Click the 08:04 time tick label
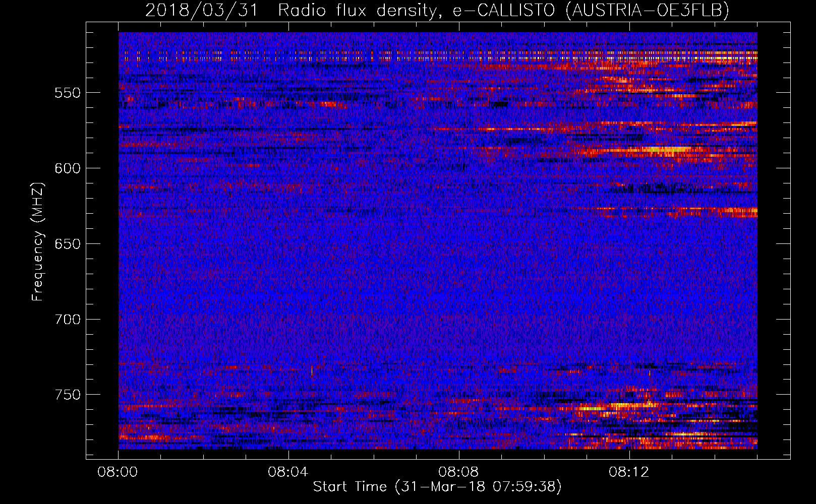Viewport: 816px width, 504px height. (x=288, y=472)
